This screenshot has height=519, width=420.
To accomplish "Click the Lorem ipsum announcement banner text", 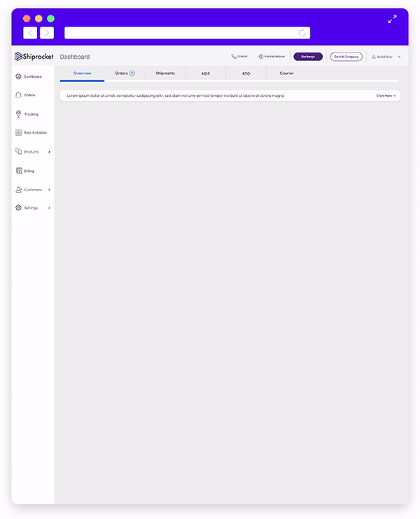I will [175, 96].
